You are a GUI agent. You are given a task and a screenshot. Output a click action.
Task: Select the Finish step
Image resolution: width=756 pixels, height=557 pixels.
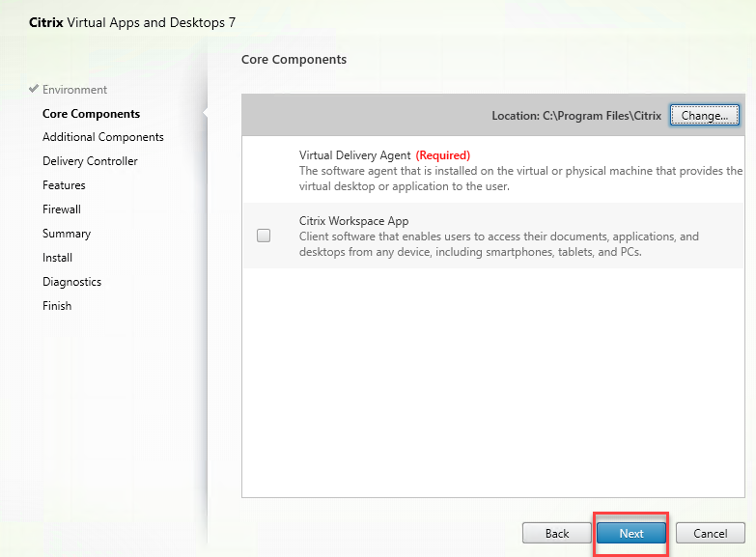(x=57, y=306)
